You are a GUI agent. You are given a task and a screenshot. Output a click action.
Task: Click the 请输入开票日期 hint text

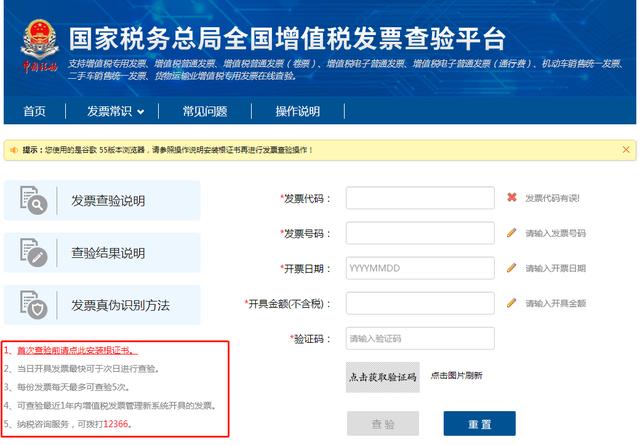pyautogui.click(x=556, y=268)
